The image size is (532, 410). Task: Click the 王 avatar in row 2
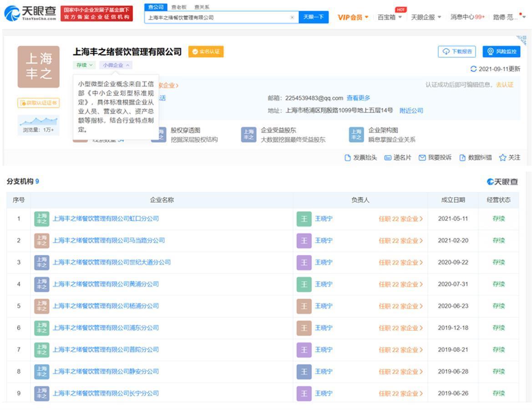[304, 241]
